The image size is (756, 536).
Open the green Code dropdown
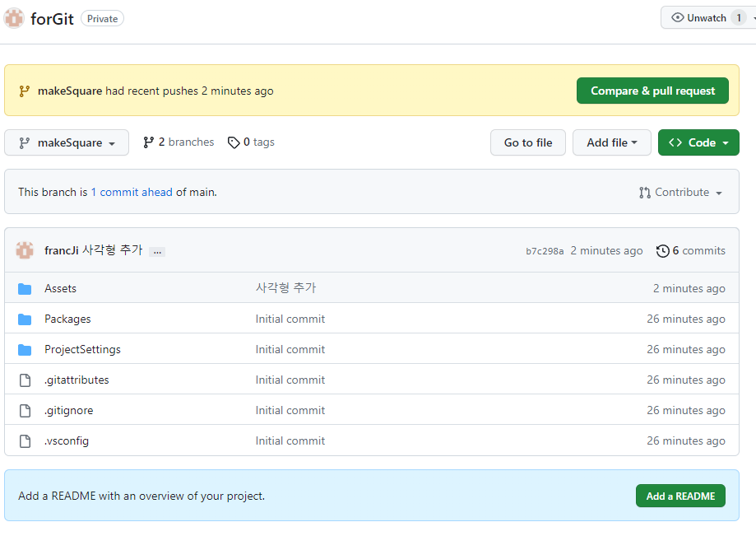[698, 142]
